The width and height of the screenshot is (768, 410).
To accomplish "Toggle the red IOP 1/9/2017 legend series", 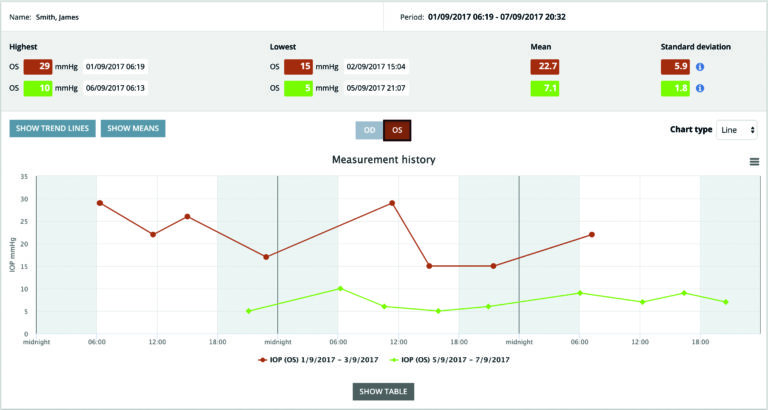I will [x=316, y=358].
